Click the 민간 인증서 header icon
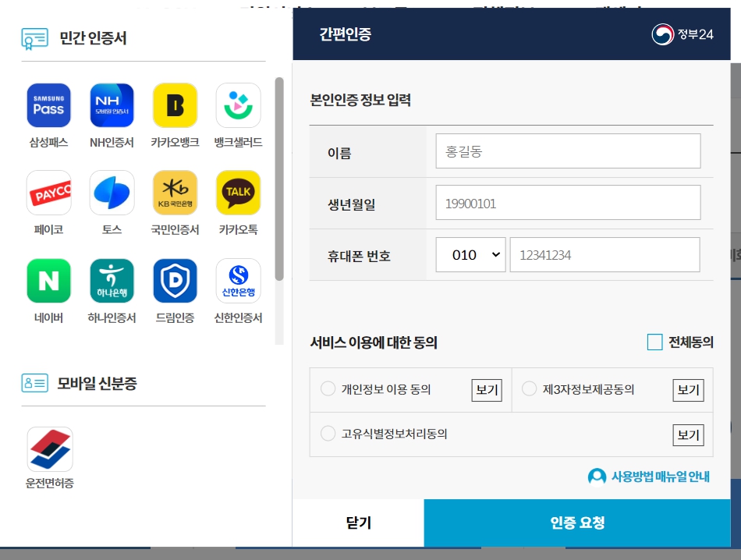The image size is (741, 560). 34,38
